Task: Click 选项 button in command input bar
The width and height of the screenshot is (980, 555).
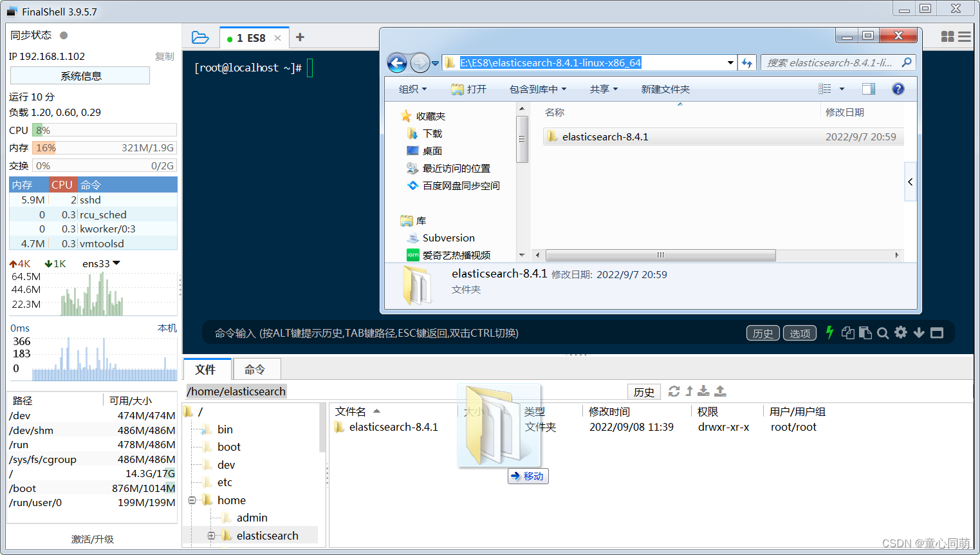Action: (x=800, y=333)
